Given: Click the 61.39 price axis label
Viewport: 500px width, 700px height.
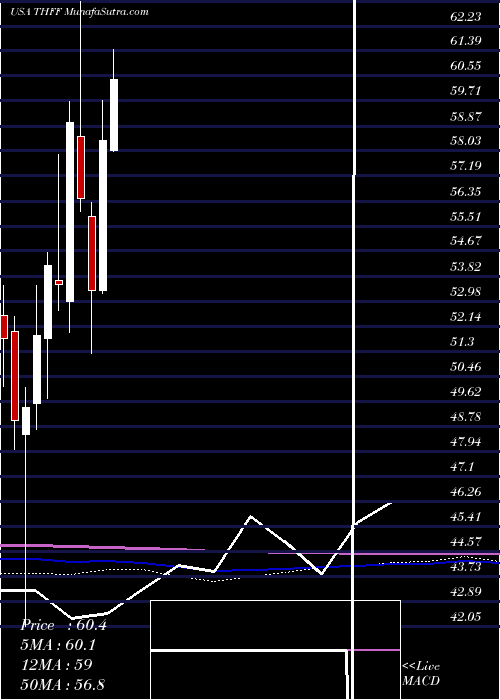Looking at the screenshot, I should click(466, 41).
